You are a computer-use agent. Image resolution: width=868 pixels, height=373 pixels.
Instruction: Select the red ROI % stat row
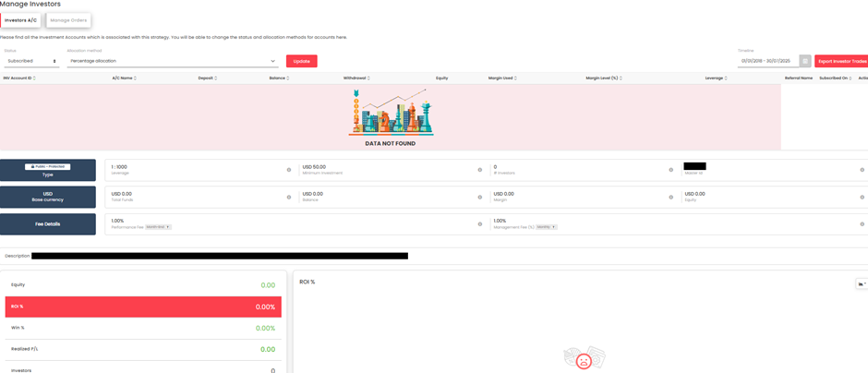(x=143, y=307)
